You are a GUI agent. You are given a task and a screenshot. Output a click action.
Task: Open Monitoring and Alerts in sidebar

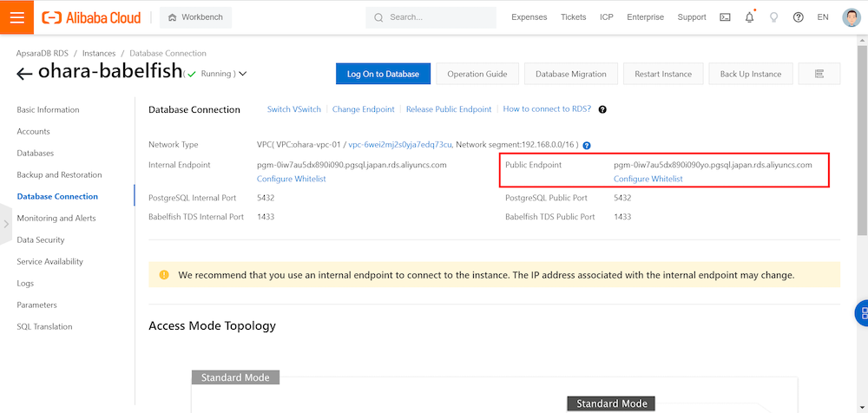pyautogui.click(x=56, y=219)
